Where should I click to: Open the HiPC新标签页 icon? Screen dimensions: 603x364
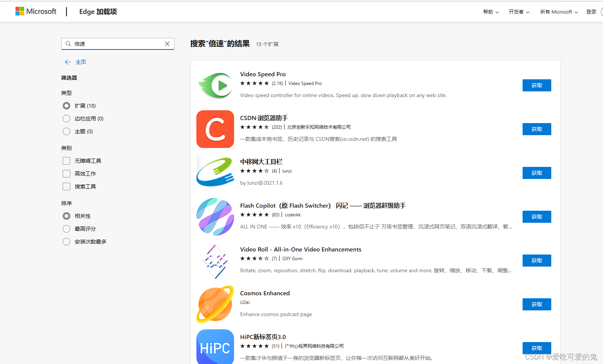[215, 347]
